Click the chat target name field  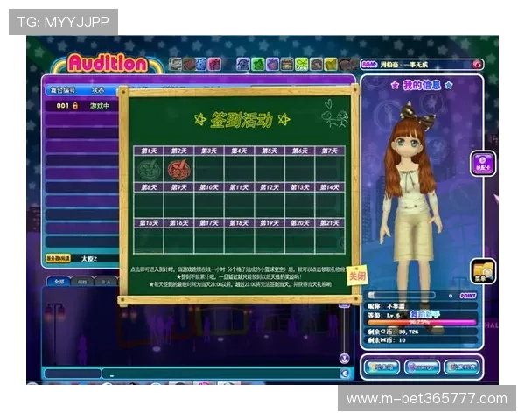(x=73, y=374)
